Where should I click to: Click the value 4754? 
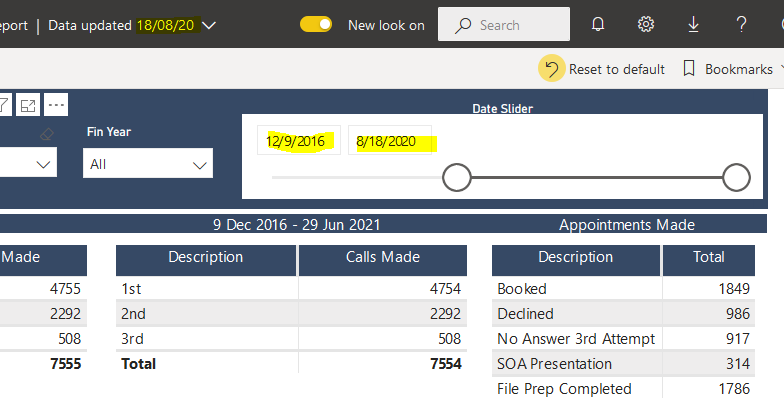[445, 288]
